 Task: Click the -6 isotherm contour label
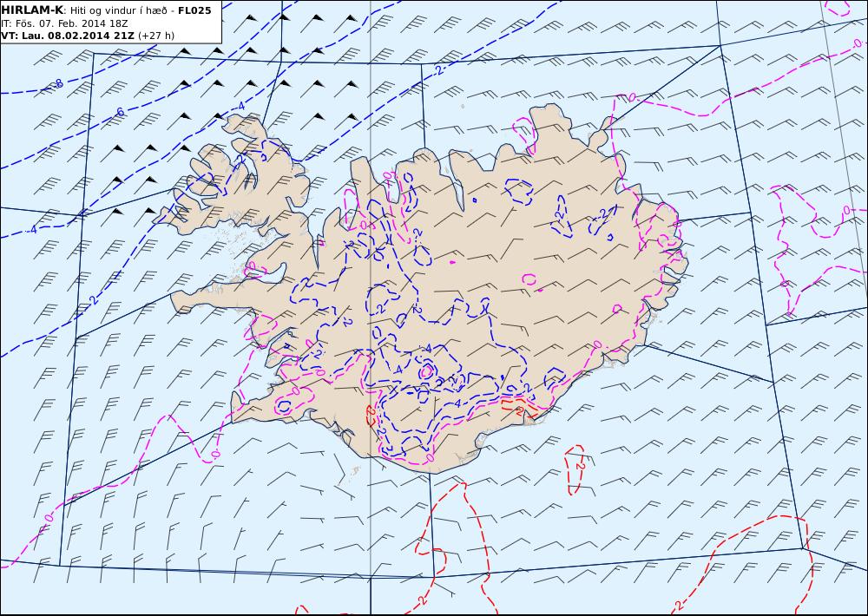[120, 112]
